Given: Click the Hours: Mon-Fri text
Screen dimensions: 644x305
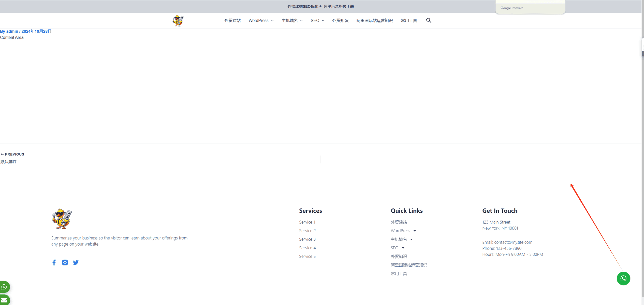Looking at the screenshot, I should pos(513,254).
